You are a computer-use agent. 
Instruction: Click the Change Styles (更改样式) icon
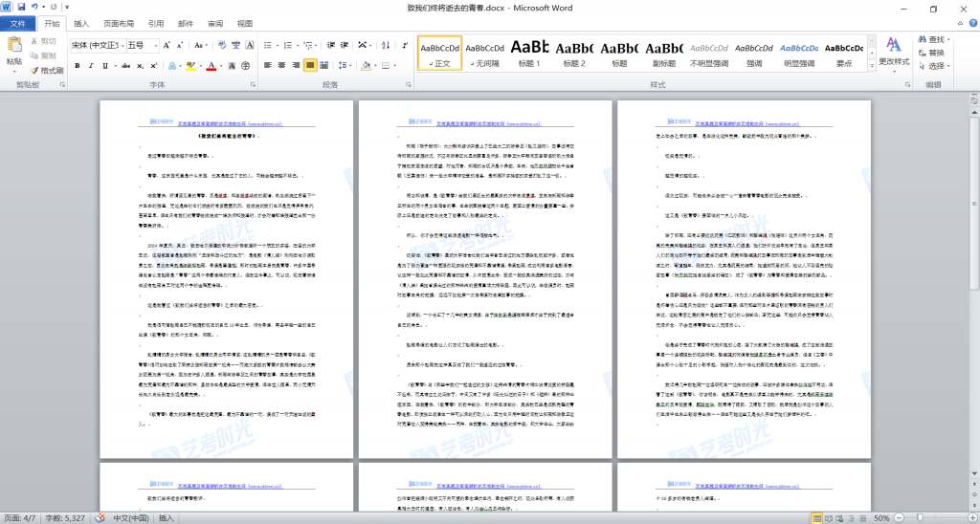(894, 50)
